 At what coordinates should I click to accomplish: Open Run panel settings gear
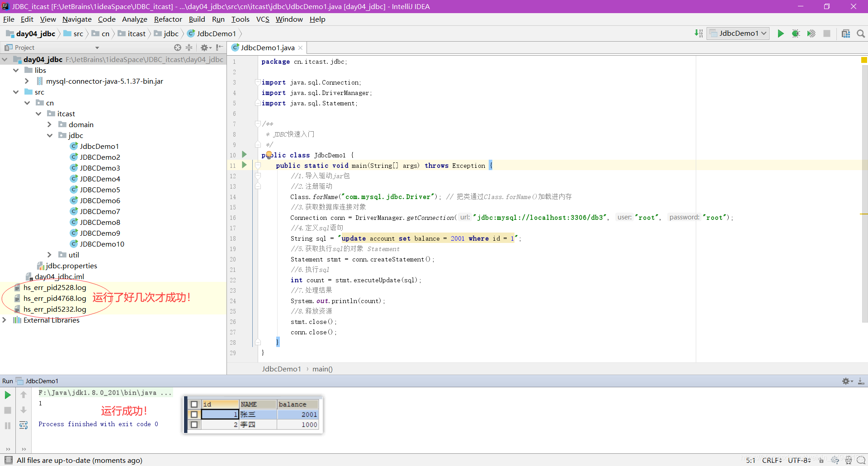point(847,381)
